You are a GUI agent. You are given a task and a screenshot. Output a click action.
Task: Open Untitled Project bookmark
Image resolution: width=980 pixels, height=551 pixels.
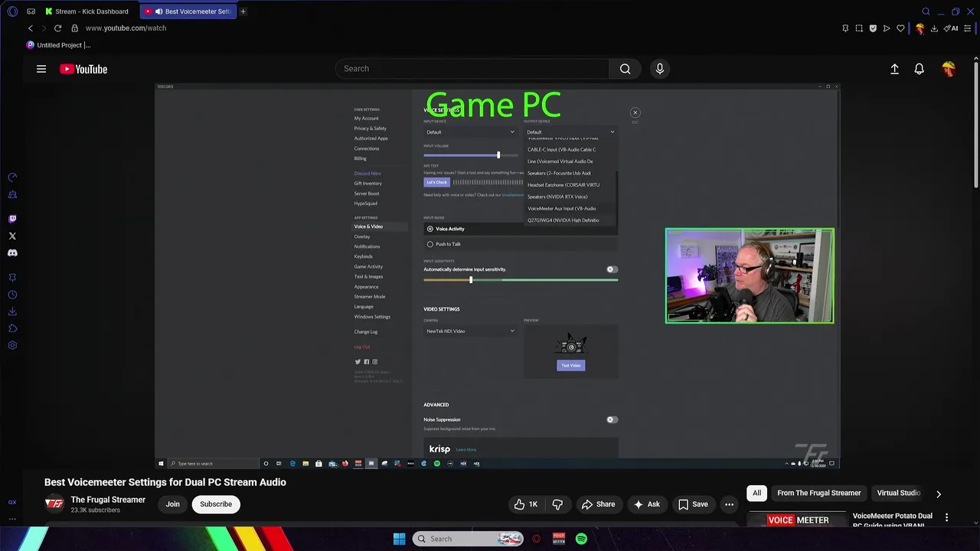[59, 45]
